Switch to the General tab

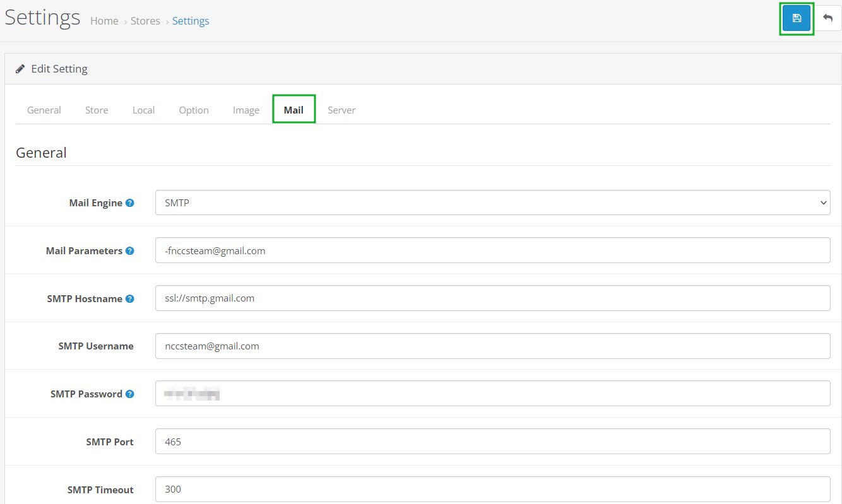coord(44,110)
